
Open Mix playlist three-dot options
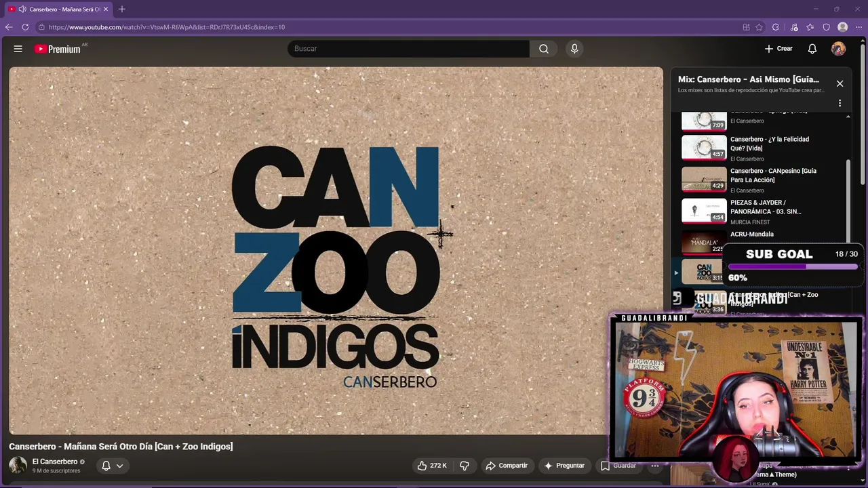[840, 103]
